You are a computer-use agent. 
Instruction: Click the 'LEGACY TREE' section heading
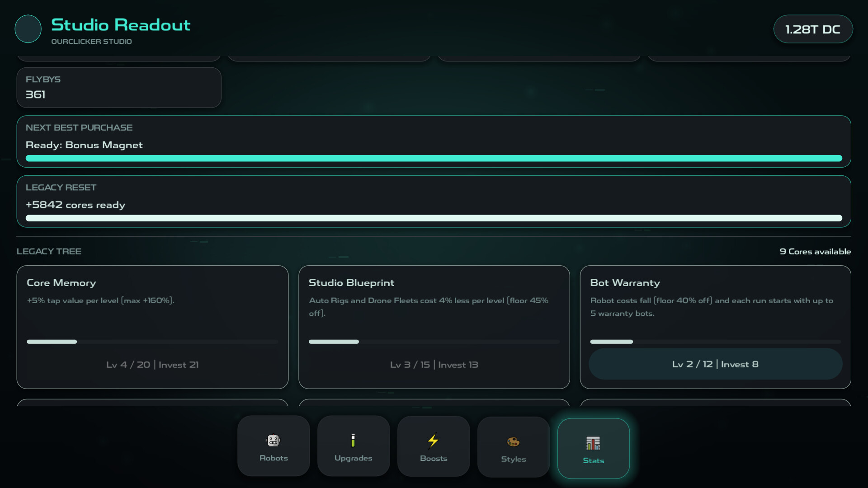[49, 251]
